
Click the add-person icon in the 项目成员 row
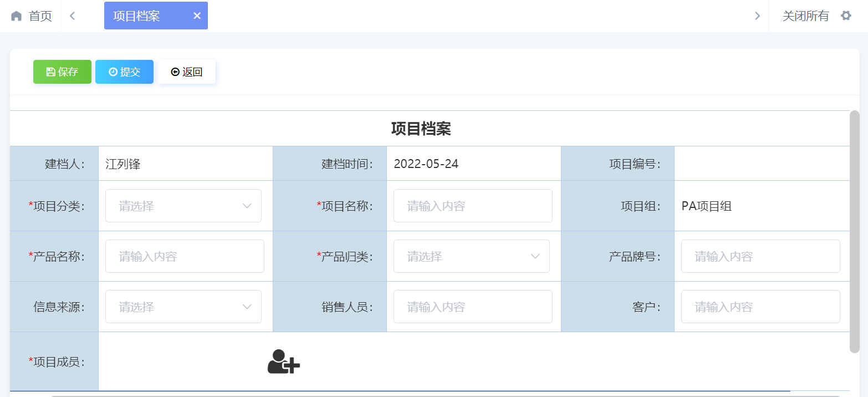(283, 362)
